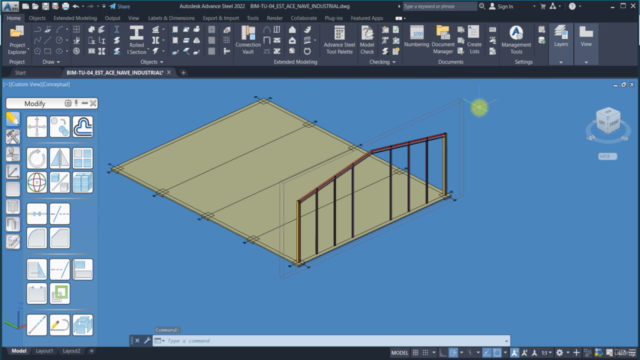Toggle polar tracking in status bar
Image resolution: width=640 pixels, height=360 pixels.
click(x=453, y=353)
